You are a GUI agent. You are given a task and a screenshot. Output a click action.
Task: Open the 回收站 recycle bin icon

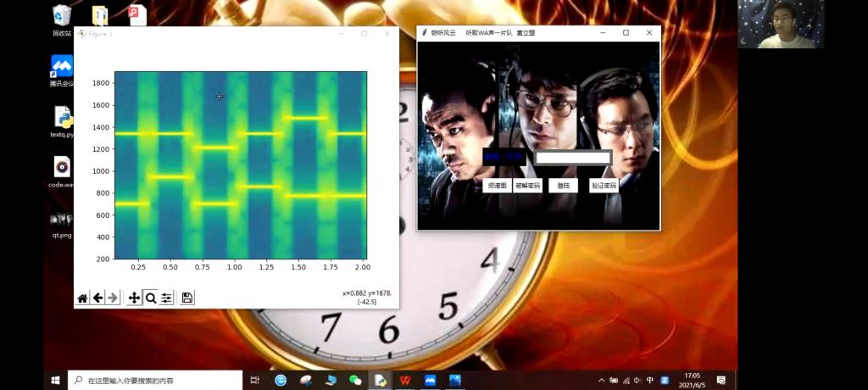[x=62, y=20]
